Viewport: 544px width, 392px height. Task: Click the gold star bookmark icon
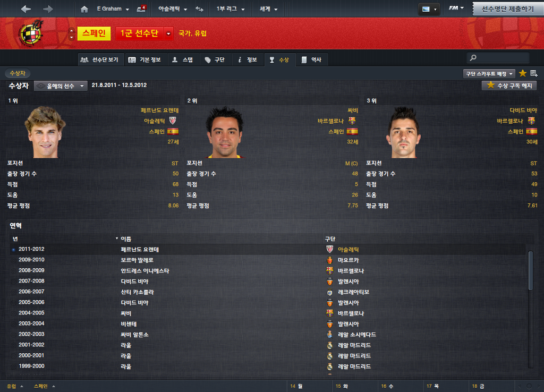523,73
